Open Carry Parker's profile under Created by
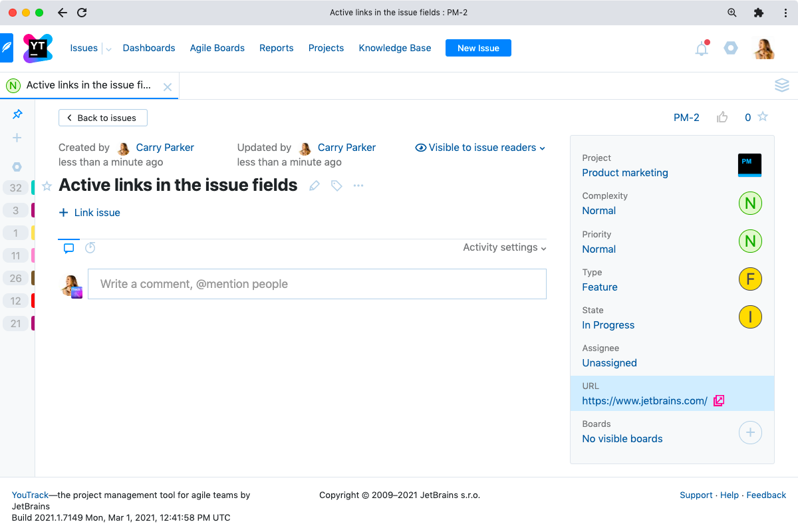The height and width of the screenshot is (532, 798). (165, 148)
